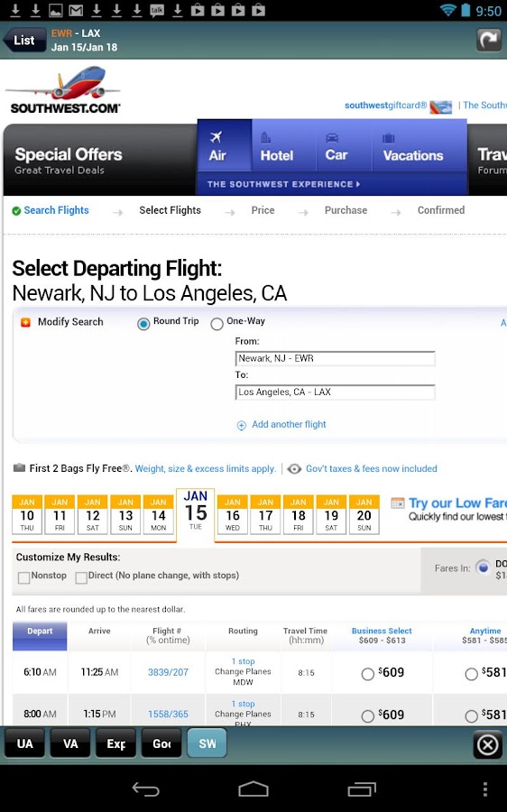
Task: Expand The Southwest Experience arrow
Action: click(x=283, y=184)
